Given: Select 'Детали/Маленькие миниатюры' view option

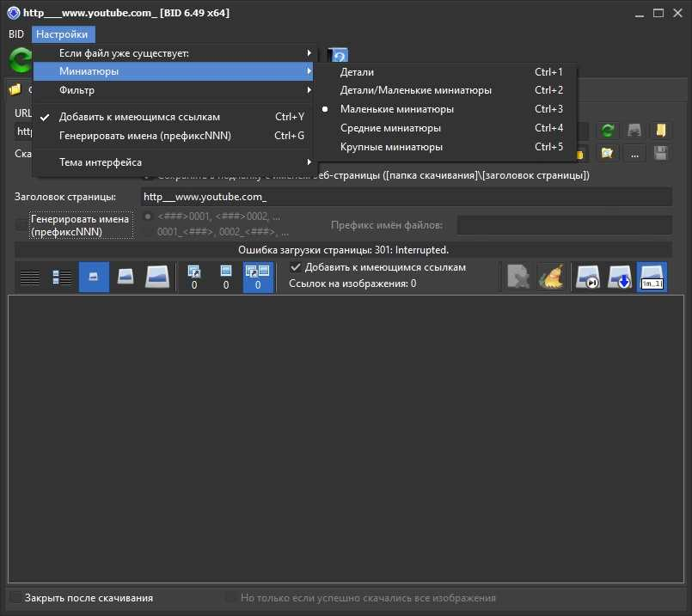Looking at the screenshot, I should pyautogui.click(x=447, y=90).
